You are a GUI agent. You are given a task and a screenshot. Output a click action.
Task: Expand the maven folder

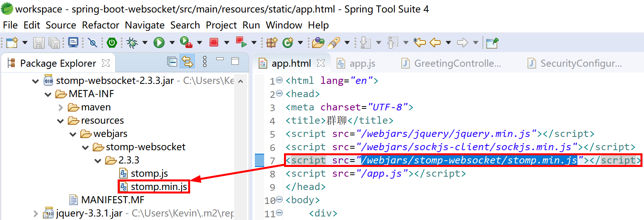(60, 107)
